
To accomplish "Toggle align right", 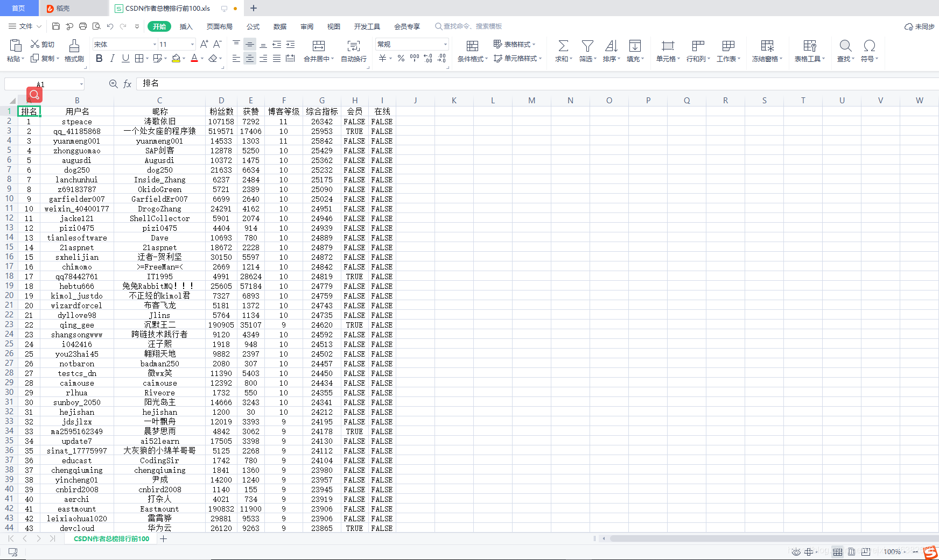I will [263, 58].
